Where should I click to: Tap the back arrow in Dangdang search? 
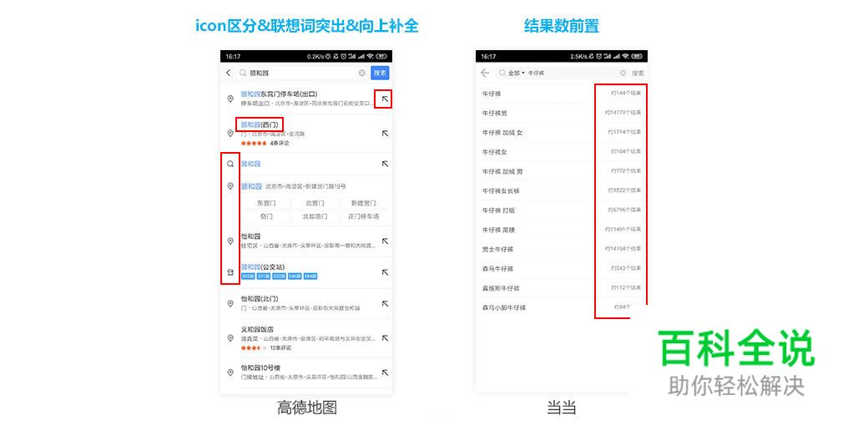coord(485,74)
